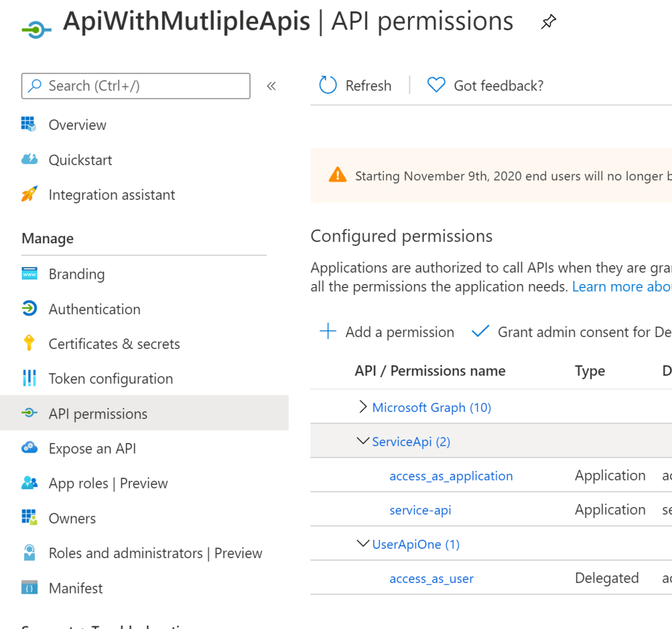The width and height of the screenshot is (672, 629).
Task: Click Application type in service-api row
Action: pyautogui.click(x=610, y=510)
